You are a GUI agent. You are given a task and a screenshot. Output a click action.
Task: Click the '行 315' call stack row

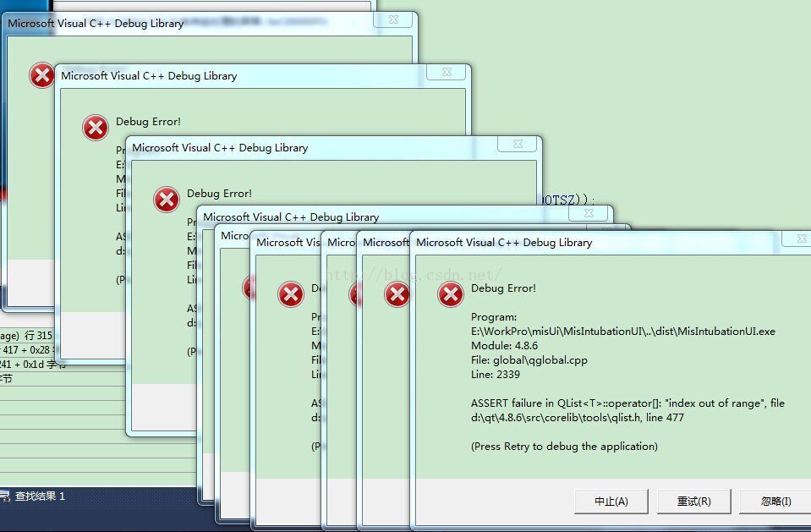(26, 335)
